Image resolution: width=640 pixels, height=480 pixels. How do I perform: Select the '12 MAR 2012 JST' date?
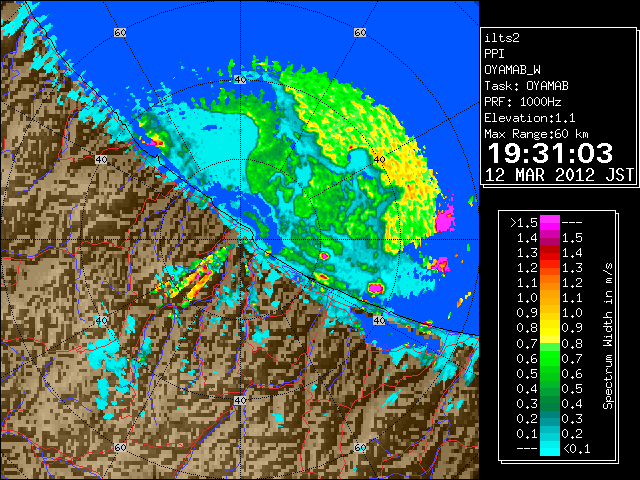tap(559, 175)
